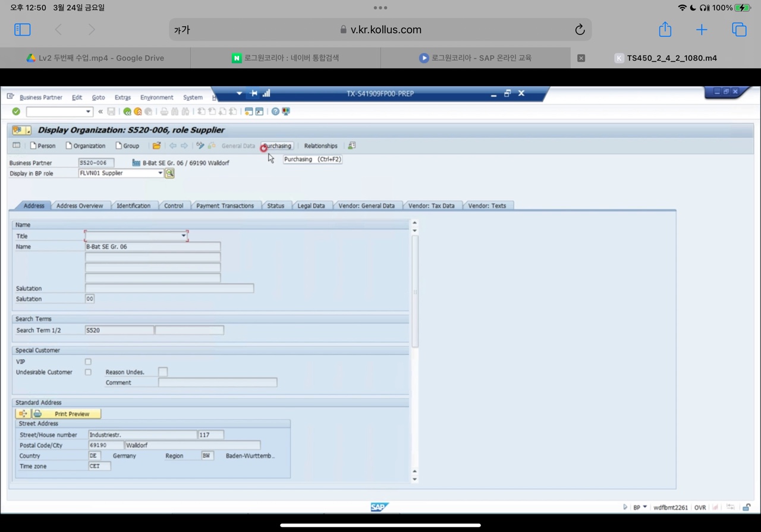Click the first Find binoculars icon
This screenshot has width=761, height=532.
coord(175,111)
